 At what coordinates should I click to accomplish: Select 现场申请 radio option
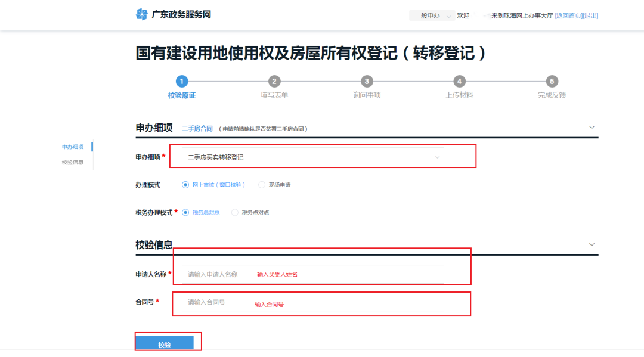point(262,185)
